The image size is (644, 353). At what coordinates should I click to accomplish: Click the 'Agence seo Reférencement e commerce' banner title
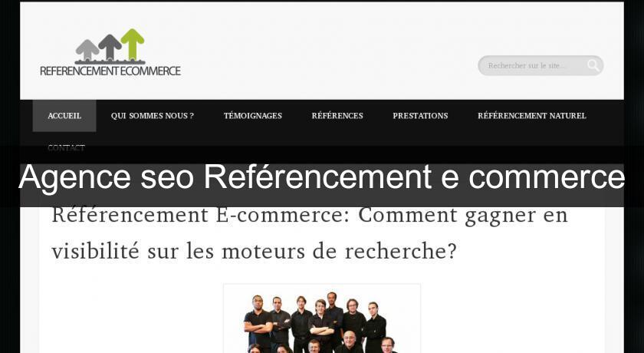321,177
